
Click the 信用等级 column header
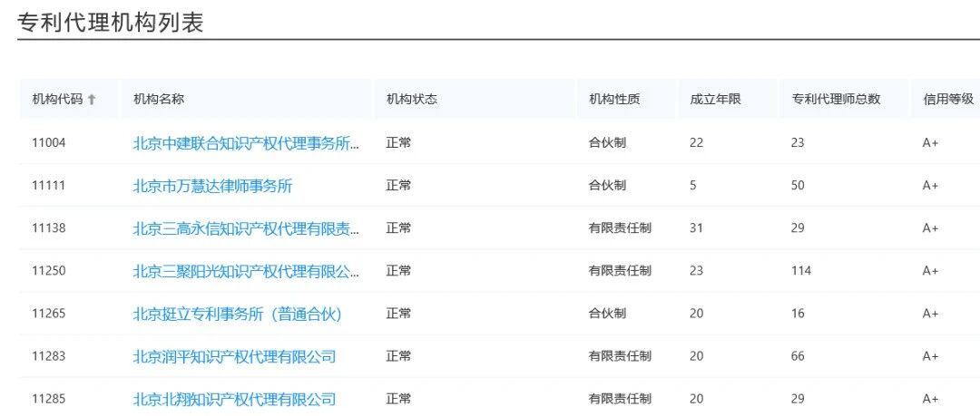point(946,99)
